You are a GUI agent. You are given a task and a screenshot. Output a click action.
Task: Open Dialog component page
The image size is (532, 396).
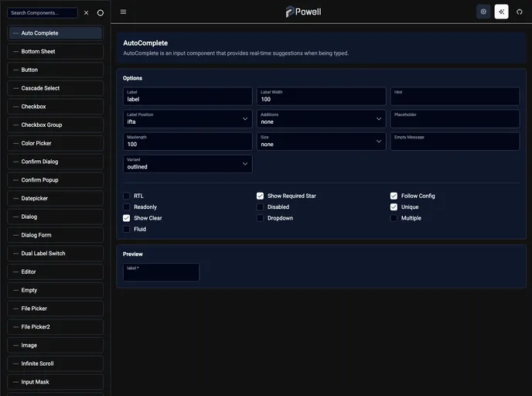56,217
